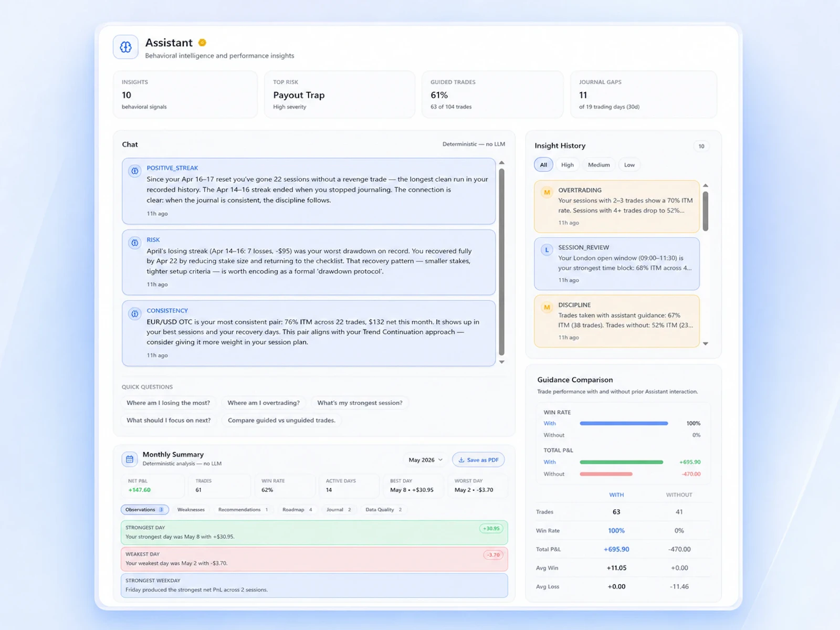
Task: Click the Insights summary card
Action: (x=185, y=94)
